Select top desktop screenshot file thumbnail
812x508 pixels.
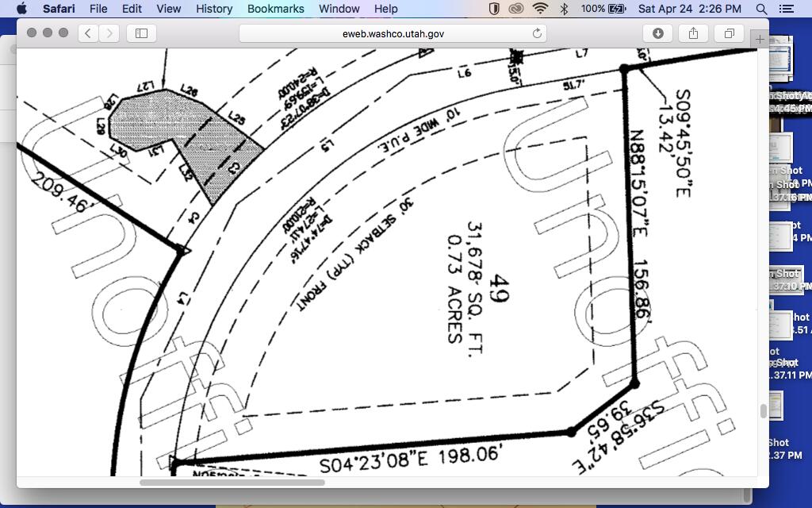(x=780, y=59)
